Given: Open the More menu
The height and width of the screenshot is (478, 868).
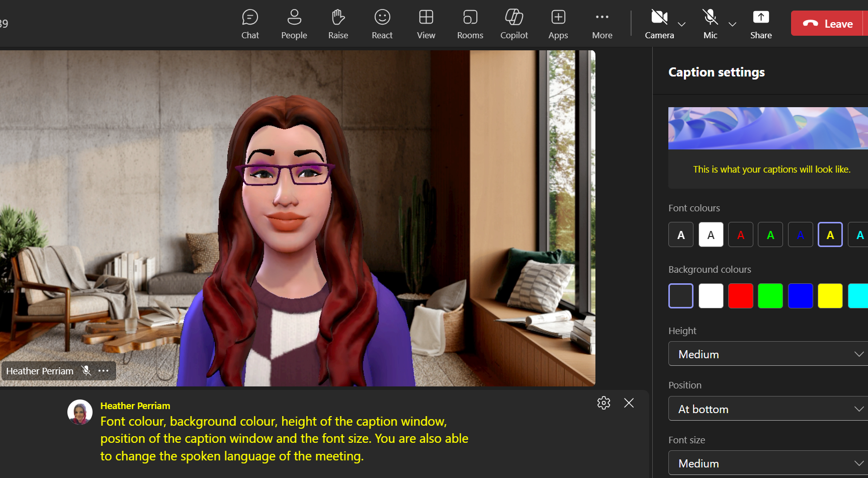Looking at the screenshot, I should click(x=602, y=23).
